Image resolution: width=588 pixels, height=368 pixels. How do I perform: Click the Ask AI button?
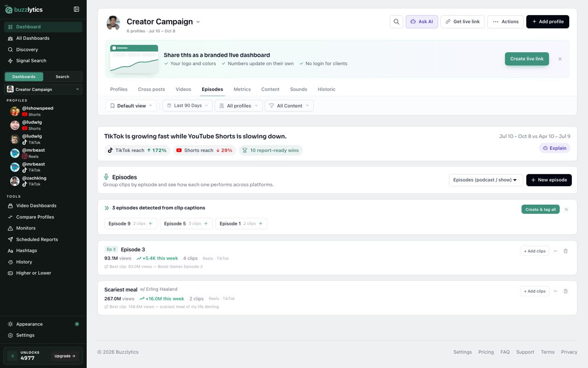[x=422, y=22]
